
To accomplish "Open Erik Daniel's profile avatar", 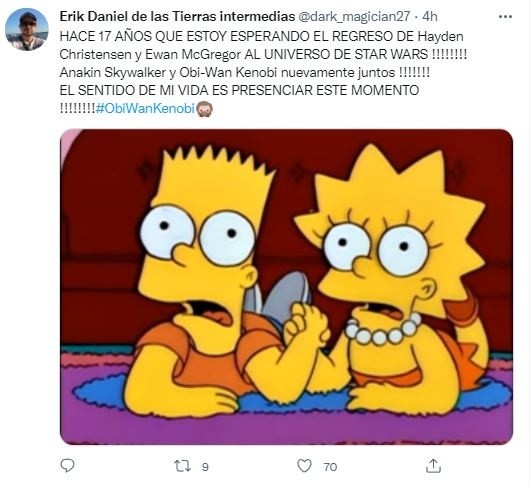I will point(27,29).
